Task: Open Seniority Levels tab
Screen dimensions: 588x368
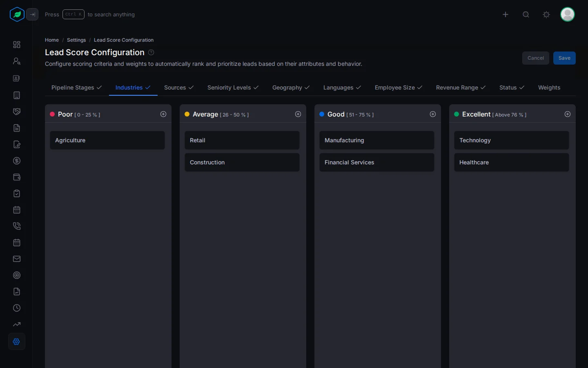Action: coord(233,88)
